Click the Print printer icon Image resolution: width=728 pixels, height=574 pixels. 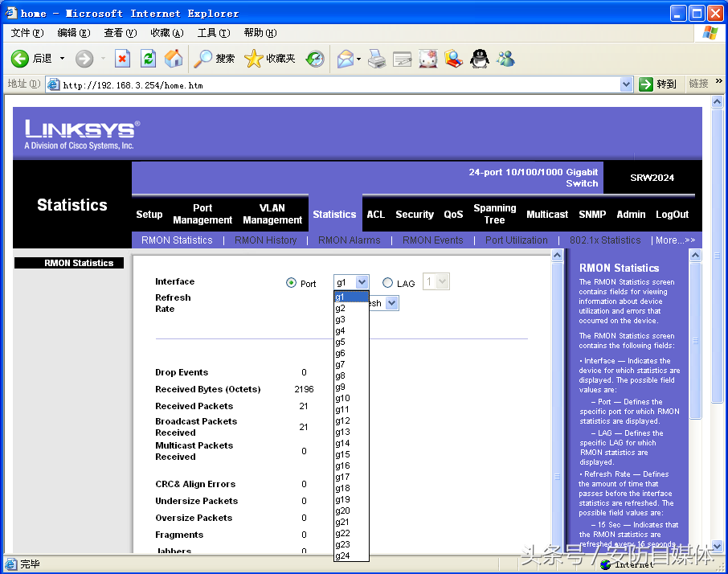(x=377, y=59)
